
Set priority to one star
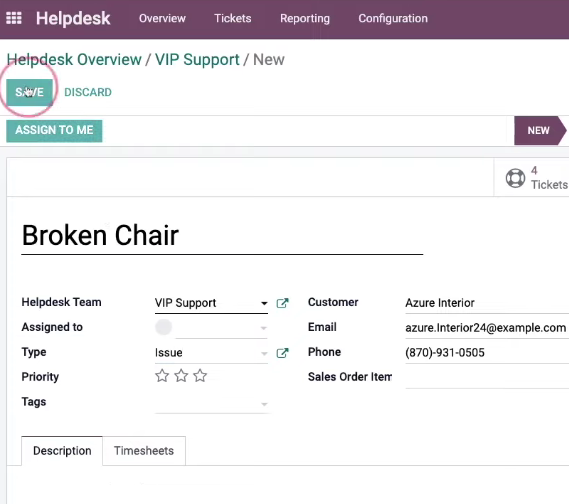tap(162, 376)
